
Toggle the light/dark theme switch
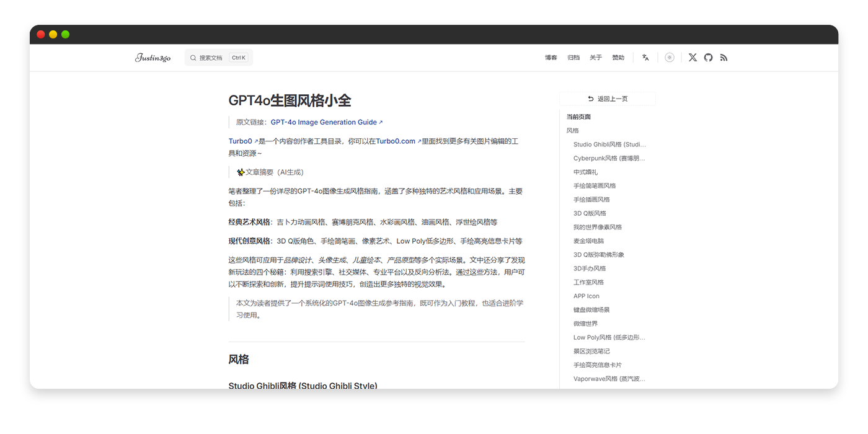point(670,58)
